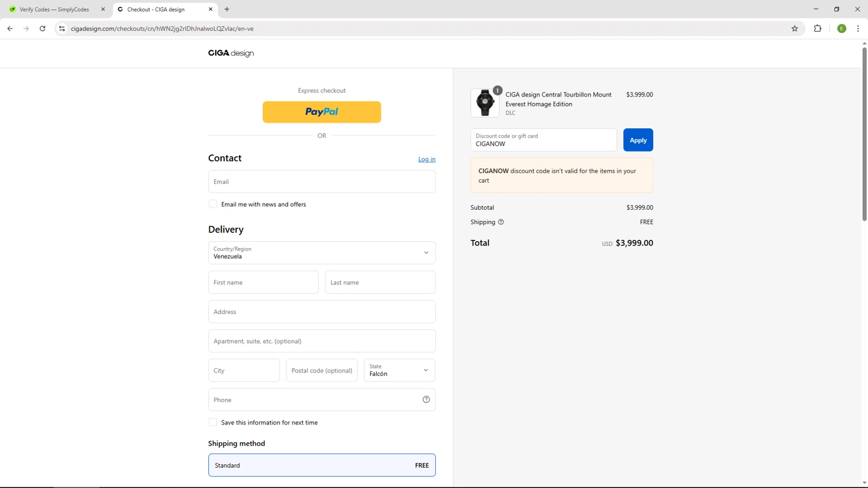Click the Shipping info question icon
The height and width of the screenshot is (488, 868).
pos(501,222)
